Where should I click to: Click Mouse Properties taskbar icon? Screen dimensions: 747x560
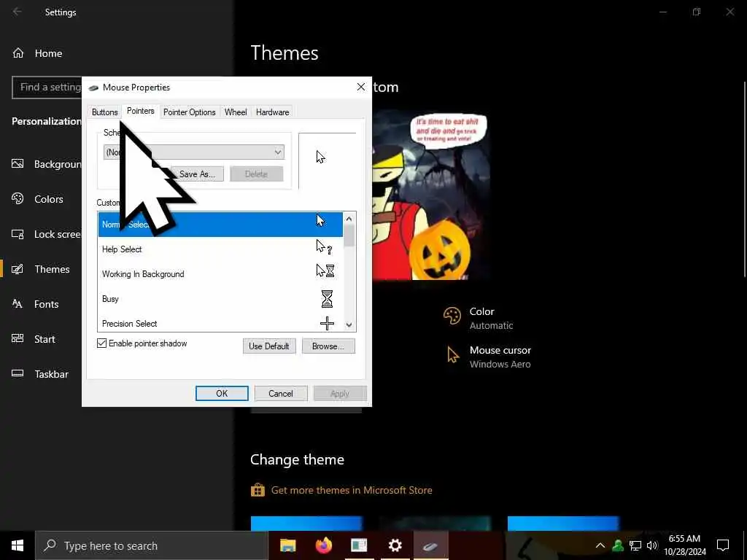point(430,545)
